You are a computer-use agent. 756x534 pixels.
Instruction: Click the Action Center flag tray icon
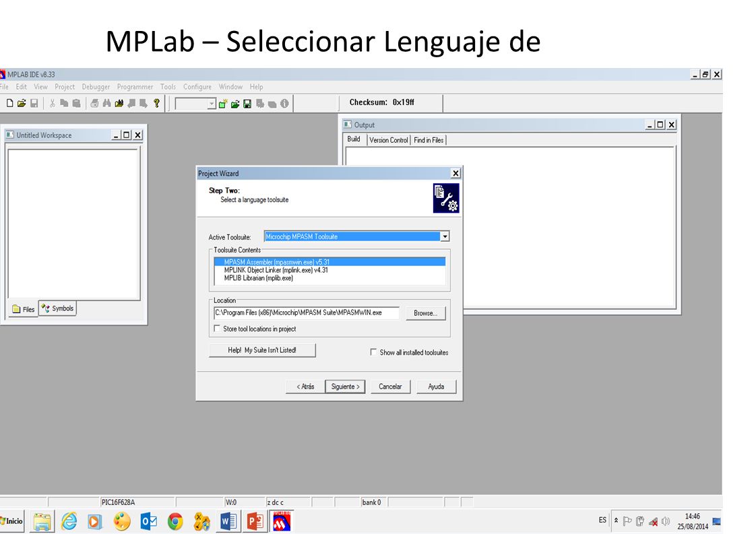pyautogui.click(x=627, y=521)
